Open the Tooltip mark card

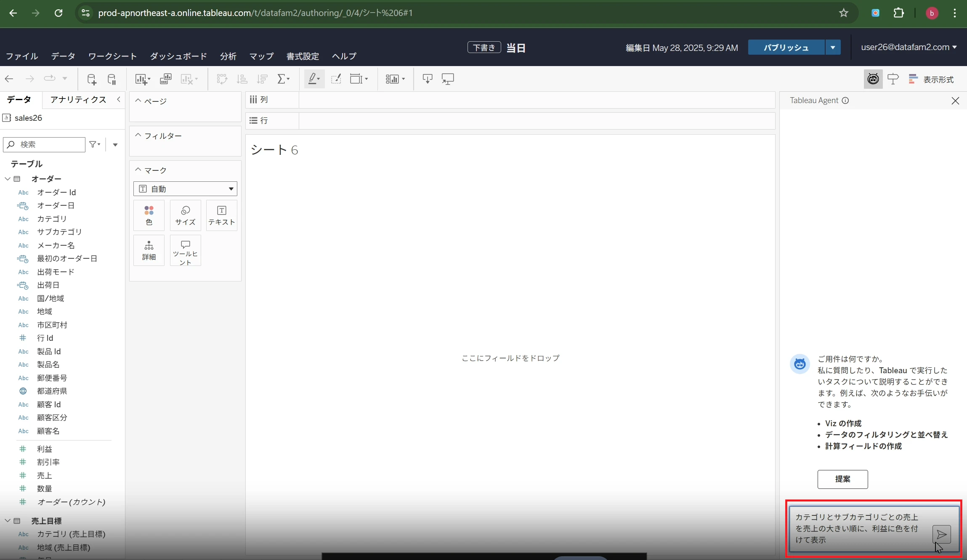click(186, 250)
